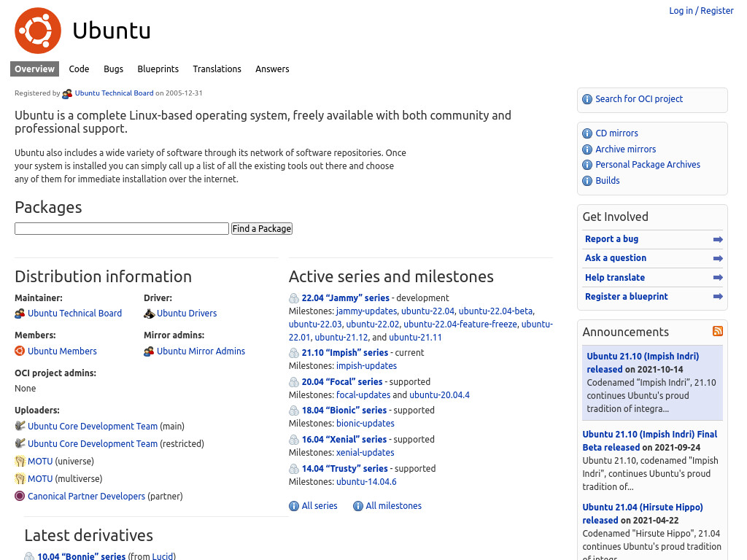Switch to the Code tab
This screenshot has height=560, width=747.
pos(79,69)
